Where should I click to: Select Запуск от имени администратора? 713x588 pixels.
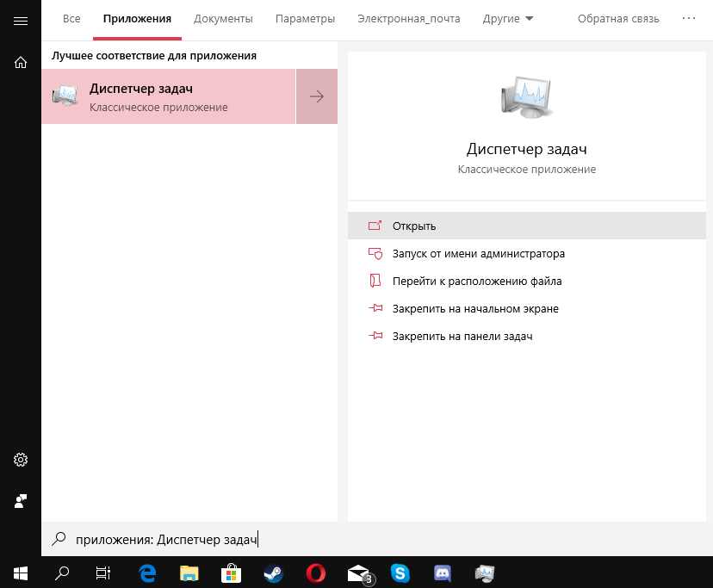(x=478, y=254)
